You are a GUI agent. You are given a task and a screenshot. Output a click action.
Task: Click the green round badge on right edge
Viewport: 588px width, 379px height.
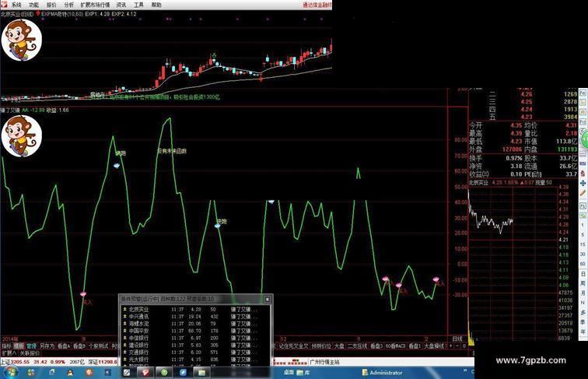pos(585,140)
